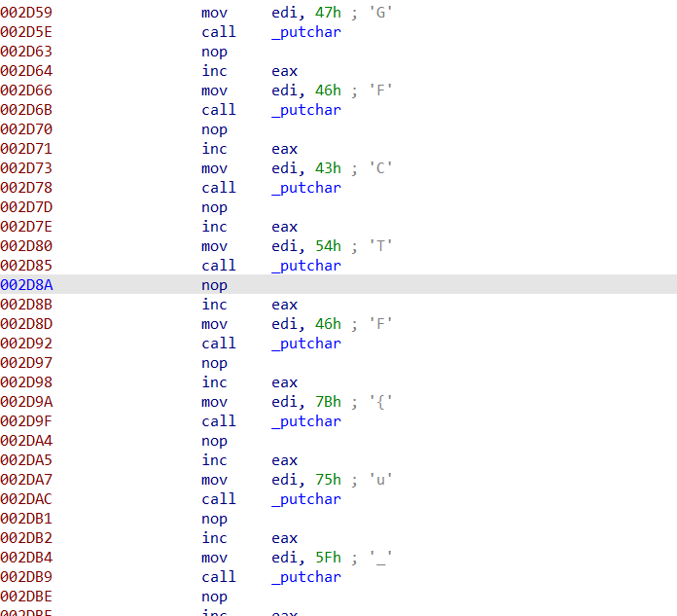Screen dimensions: 677x616
Task: Click the _putchar call target at address 002D5E
Action: [305, 32]
